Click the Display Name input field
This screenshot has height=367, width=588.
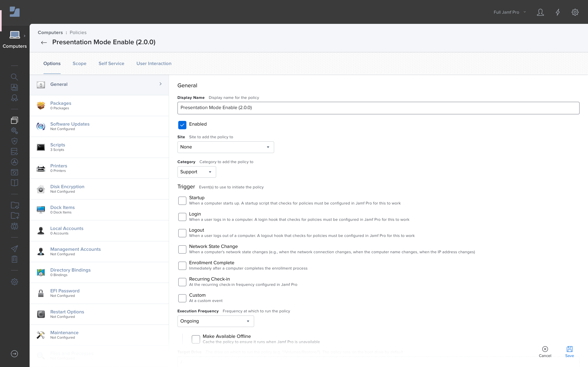pyautogui.click(x=378, y=107)
